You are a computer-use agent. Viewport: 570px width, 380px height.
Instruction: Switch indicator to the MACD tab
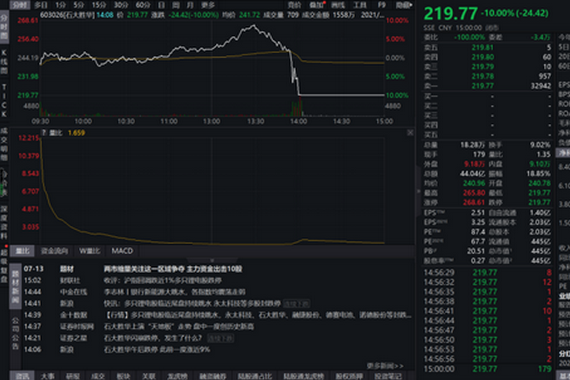[x=122, y=251]
